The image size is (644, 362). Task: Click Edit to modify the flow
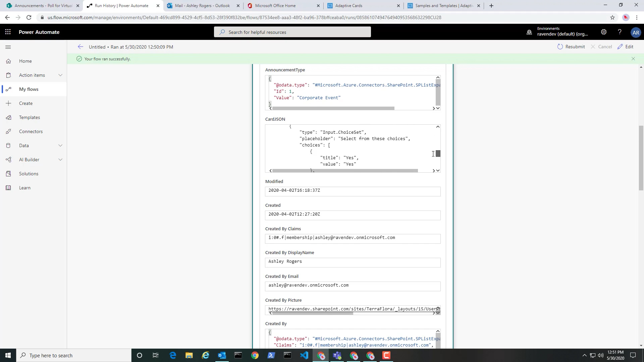pos(626,47)
